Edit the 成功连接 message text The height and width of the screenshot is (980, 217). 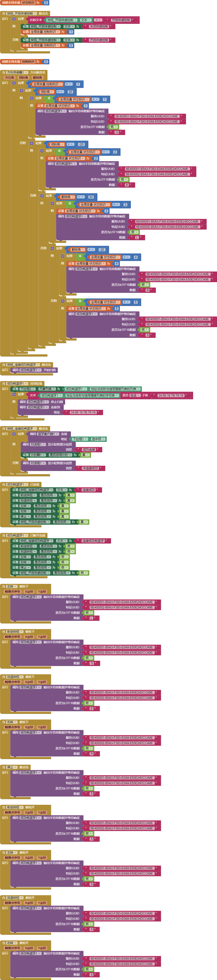pos(89,450)
